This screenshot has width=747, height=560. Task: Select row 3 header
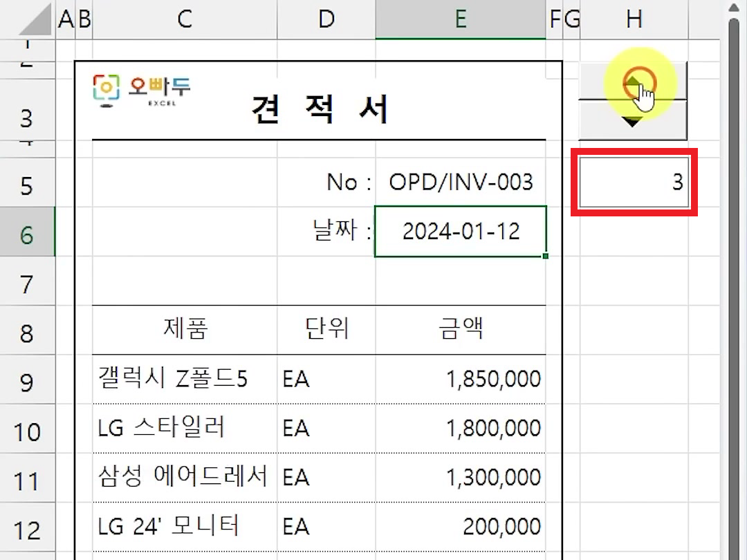[27, 109]
